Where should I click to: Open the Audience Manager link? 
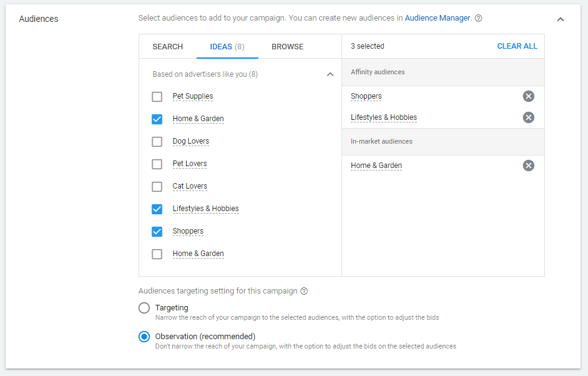click(x=438, y=18)
